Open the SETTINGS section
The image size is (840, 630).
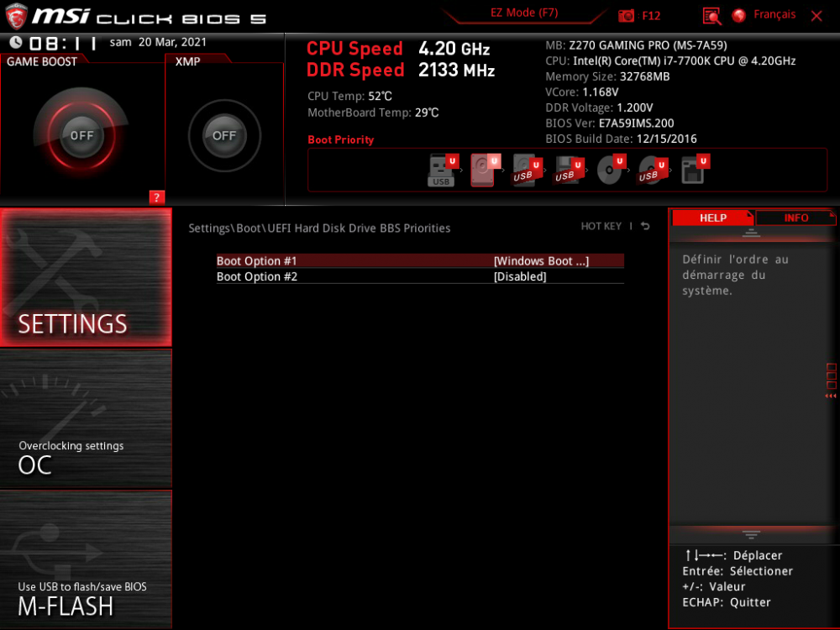click(86, 277)
